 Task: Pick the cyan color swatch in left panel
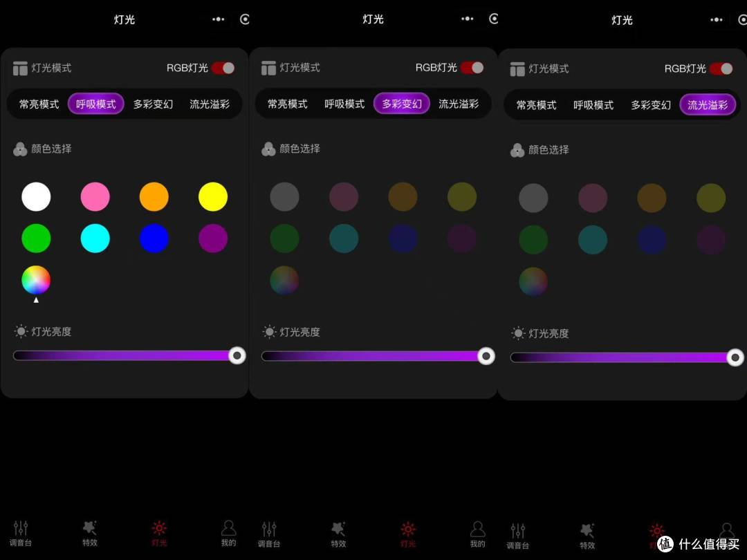click(95, 239)
